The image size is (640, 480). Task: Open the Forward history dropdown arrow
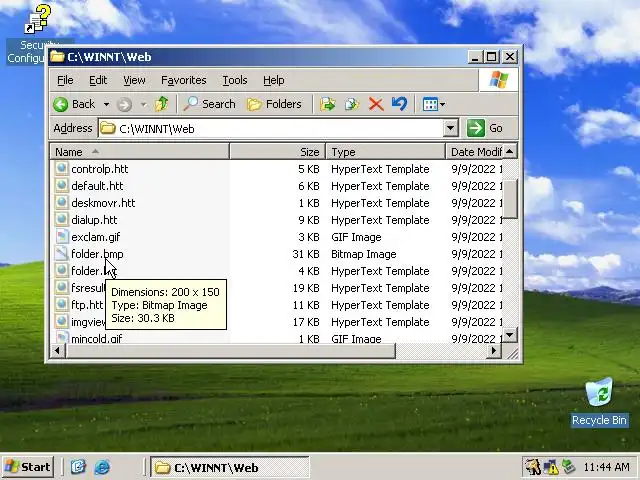[x=143, y=104]
